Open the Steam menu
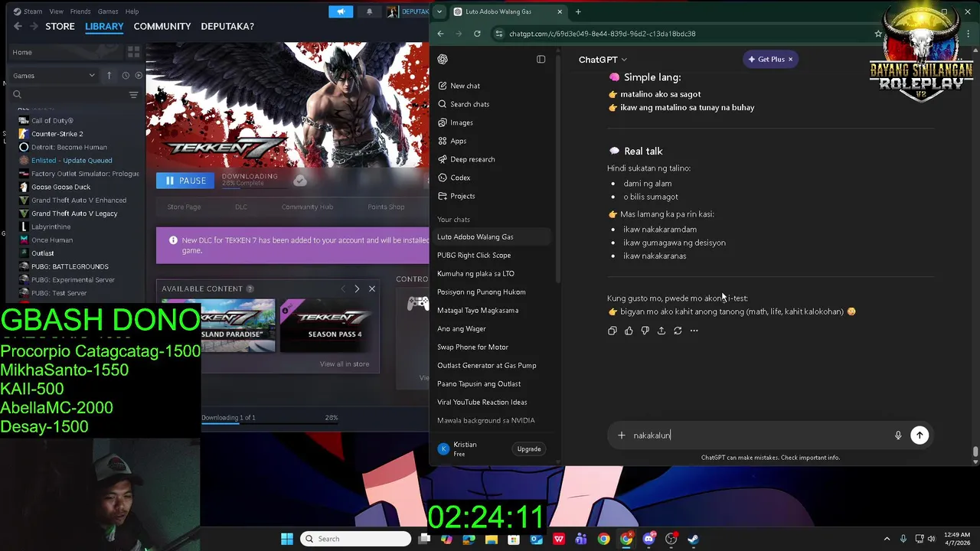 coord(33,11)
